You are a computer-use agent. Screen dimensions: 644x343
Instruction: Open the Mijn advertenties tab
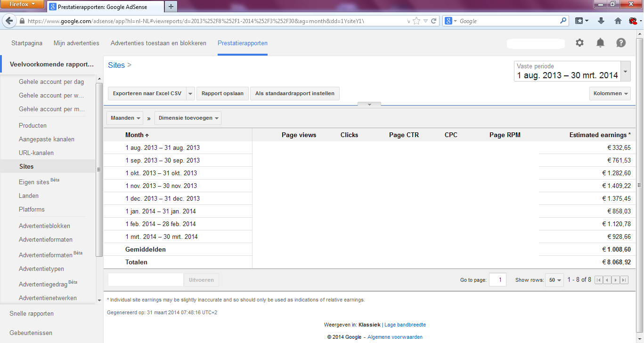(x=76, y=43)
